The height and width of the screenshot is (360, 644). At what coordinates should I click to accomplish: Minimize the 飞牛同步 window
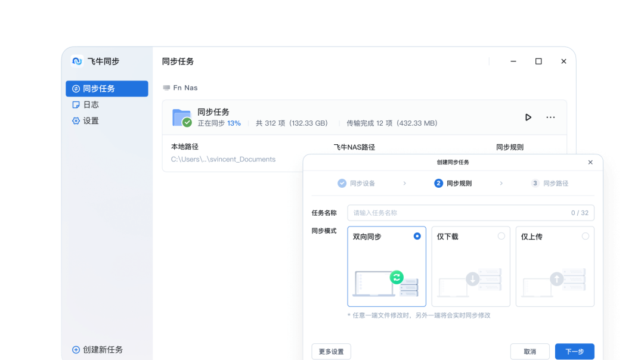513,61
